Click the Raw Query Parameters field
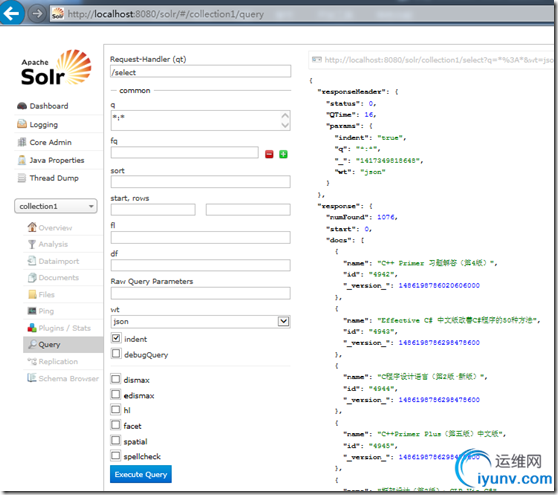 tap(200, 293)
